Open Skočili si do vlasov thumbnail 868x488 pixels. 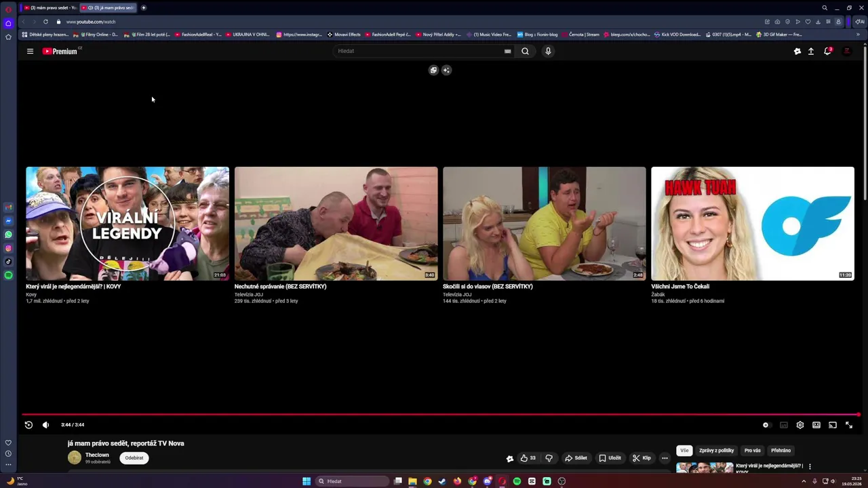[x=545, y=223]
